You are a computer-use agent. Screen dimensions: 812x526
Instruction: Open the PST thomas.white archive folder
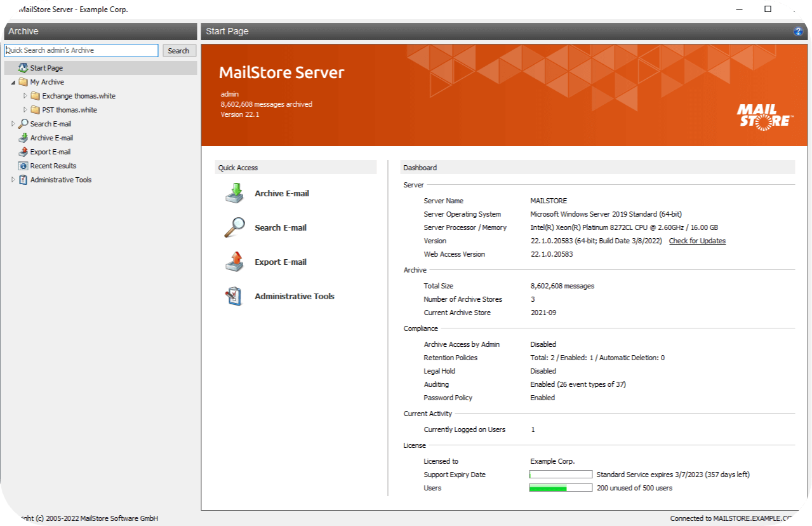pyautogui.click(x=70, y=110)
